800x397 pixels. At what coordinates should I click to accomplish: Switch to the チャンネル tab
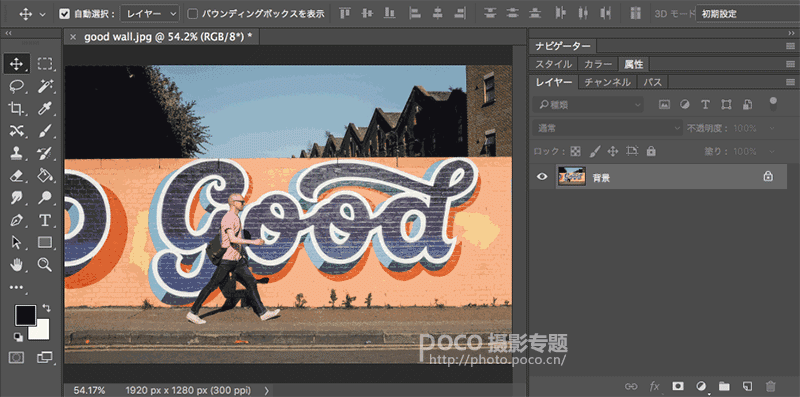(607, 82)
